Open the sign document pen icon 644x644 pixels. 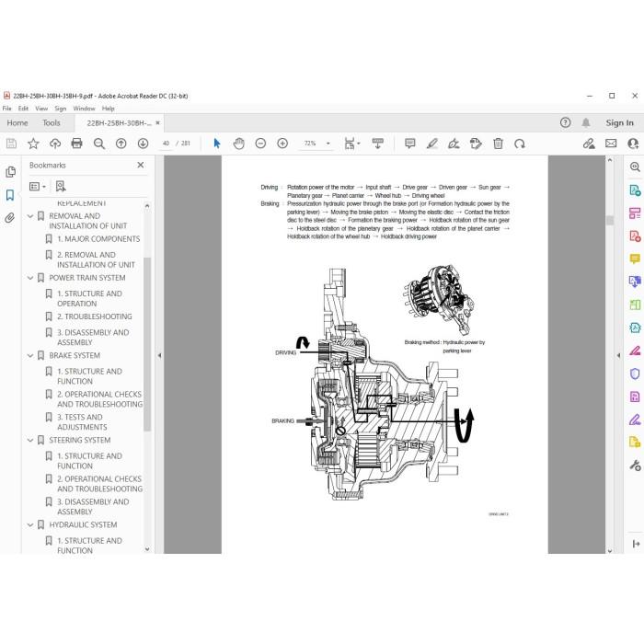pyautogui.click(x=454, y=144)
